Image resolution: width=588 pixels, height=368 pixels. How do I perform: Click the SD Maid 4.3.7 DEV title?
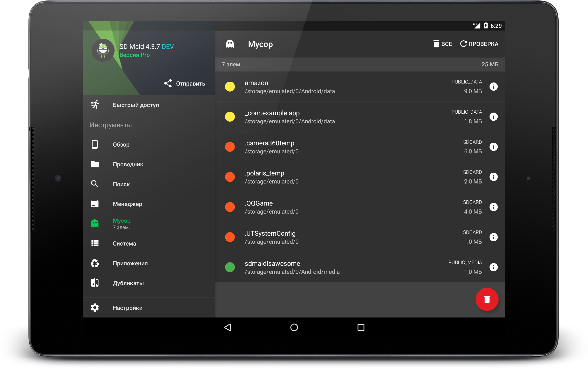(x=147, y=46)
